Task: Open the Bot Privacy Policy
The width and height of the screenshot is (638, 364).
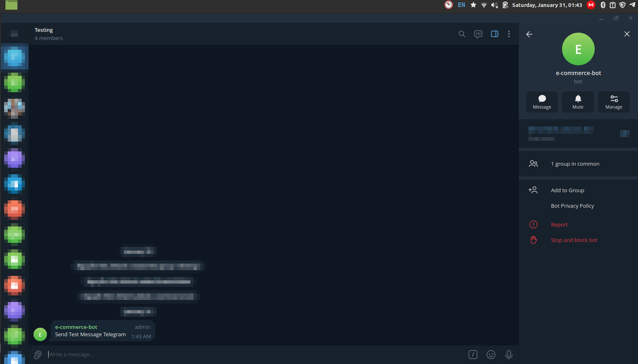Action: coord(572,206)
